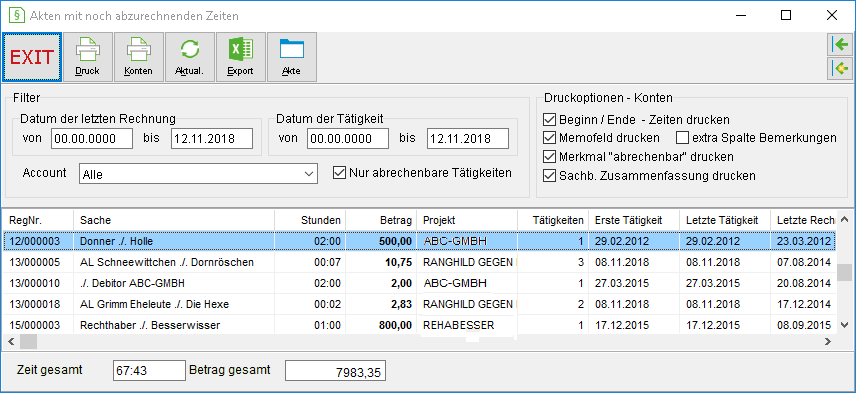856x394 pixels.
Task: Click 'bis' field of Datum der letzten Rechnung
Action: (212, 139)
